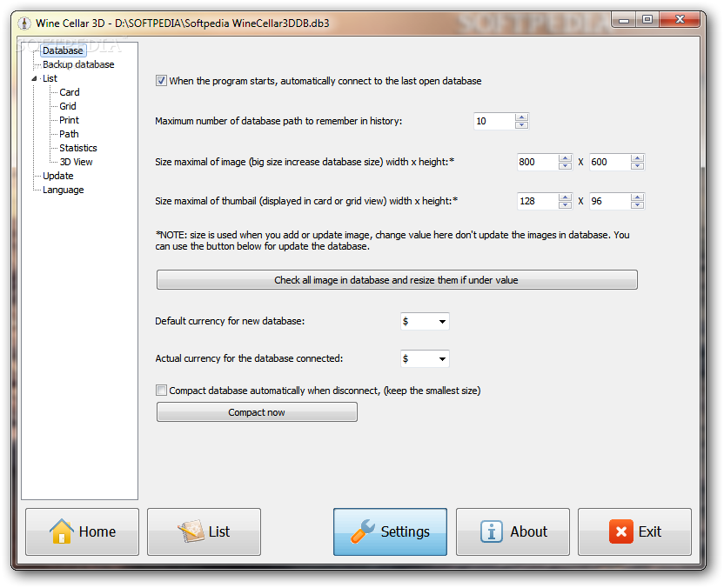724x588 pixels.
Task: Click Check all image in database button
Action: point(397,280)
